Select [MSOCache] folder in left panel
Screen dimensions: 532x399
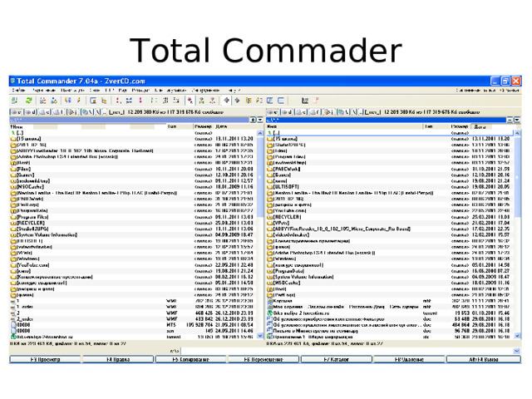(133, 187)
